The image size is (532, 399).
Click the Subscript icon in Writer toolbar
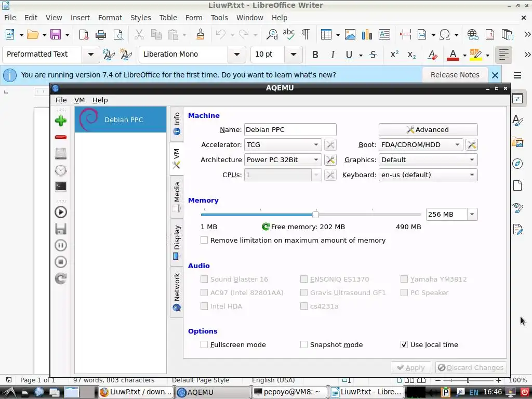[x=411, y=55]
